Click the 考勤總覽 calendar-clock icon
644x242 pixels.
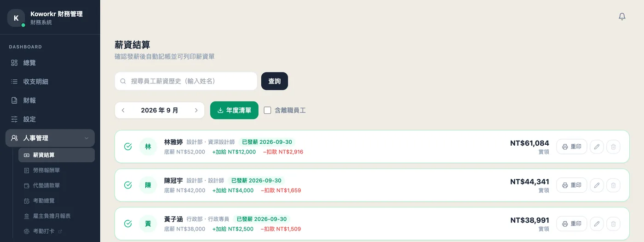point(27,201)
